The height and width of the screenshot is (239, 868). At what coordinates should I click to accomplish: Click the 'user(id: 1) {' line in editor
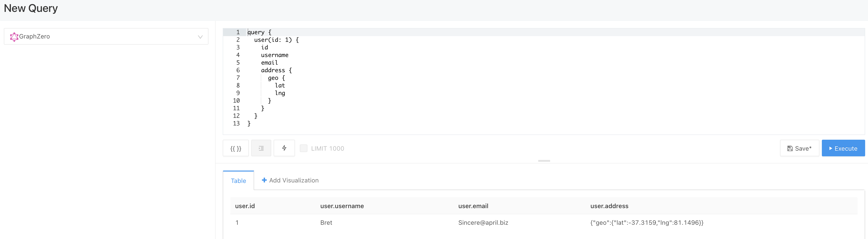pos(276,40)
